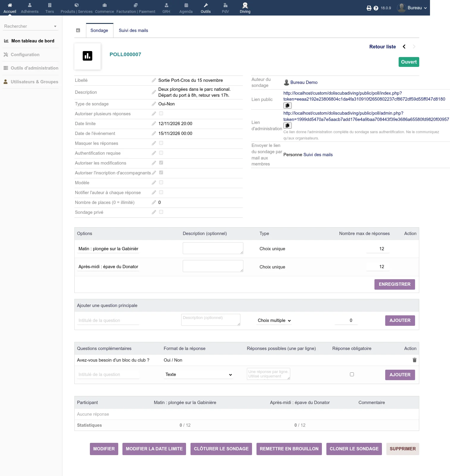This screenshot has width=450, height=476.
Task: Click the Supprimer button
Action: pos(403,449)
